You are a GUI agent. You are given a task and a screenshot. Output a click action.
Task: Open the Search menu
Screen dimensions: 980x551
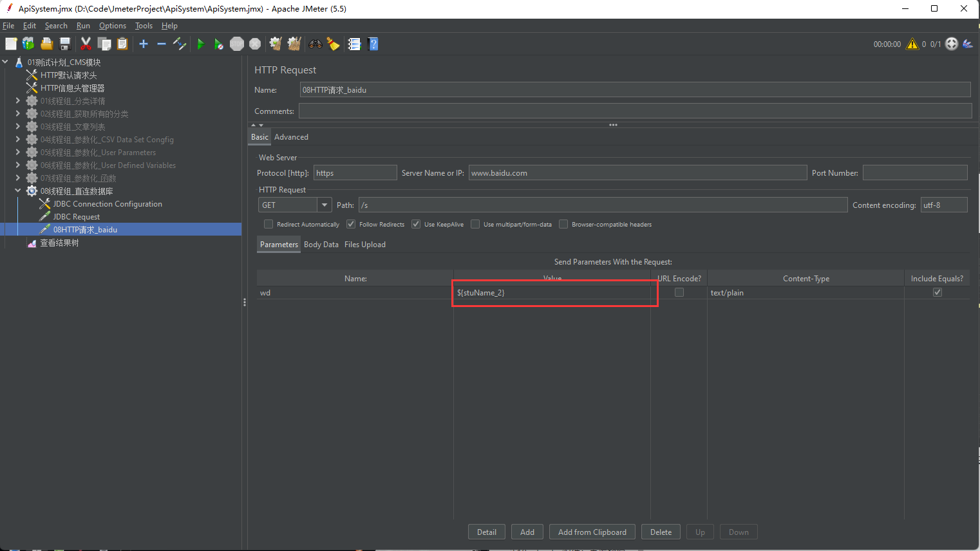[56, 26]
